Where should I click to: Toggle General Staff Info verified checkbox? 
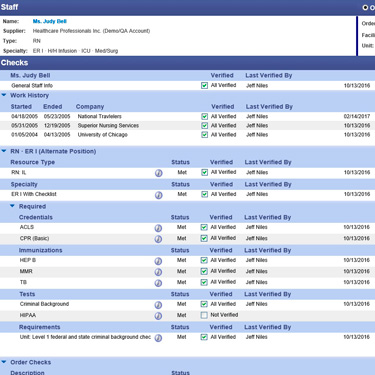point(204,86)
